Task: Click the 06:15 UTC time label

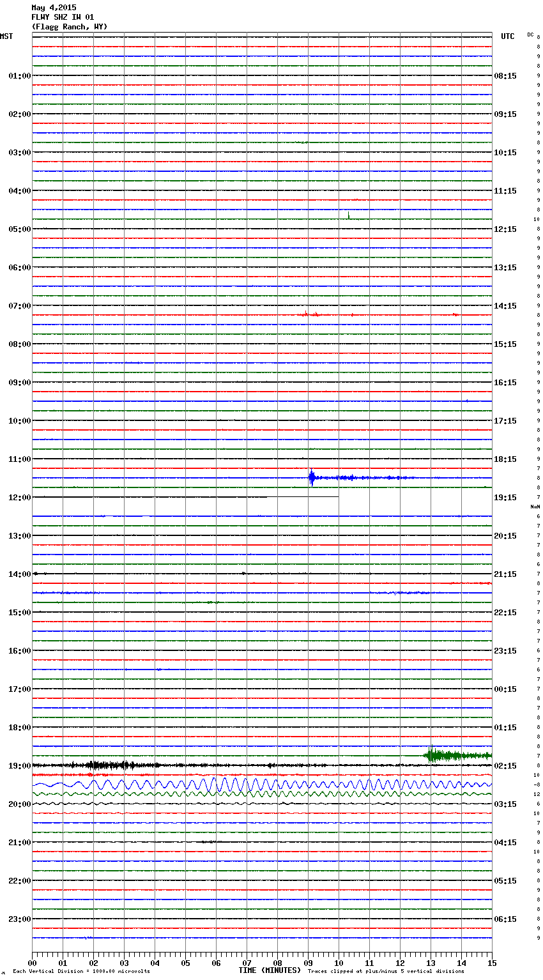Action: click(505, 919)
